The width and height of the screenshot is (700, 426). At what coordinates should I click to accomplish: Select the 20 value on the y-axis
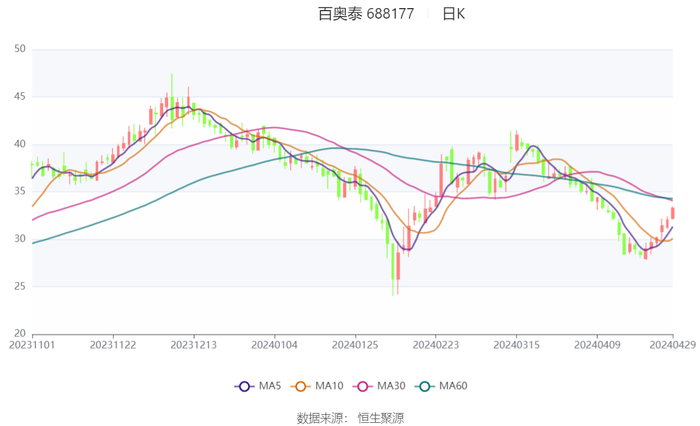click(x=20, y=333)
